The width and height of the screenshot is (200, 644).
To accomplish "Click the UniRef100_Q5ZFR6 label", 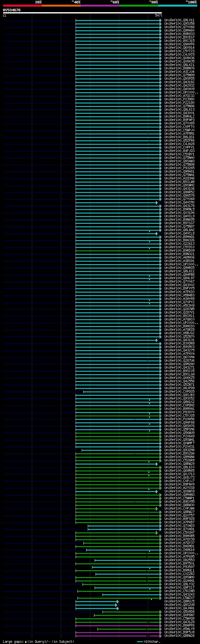I will tap(179, 140).
